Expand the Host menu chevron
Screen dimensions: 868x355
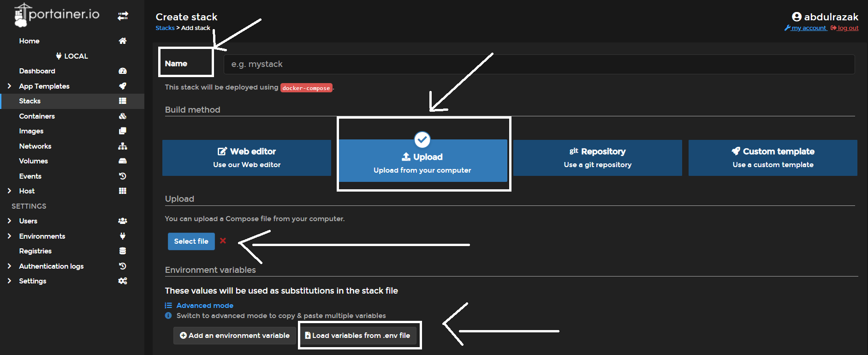coord(9,191)
